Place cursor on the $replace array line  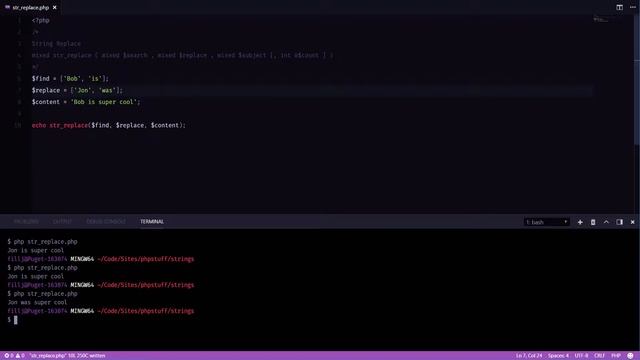tap(77, 90)
